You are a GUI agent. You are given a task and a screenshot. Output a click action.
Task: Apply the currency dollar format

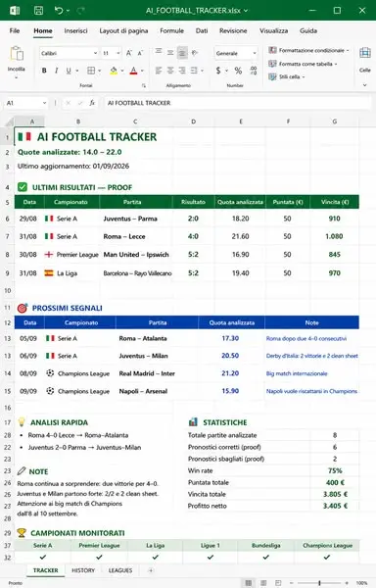[218, 71]
